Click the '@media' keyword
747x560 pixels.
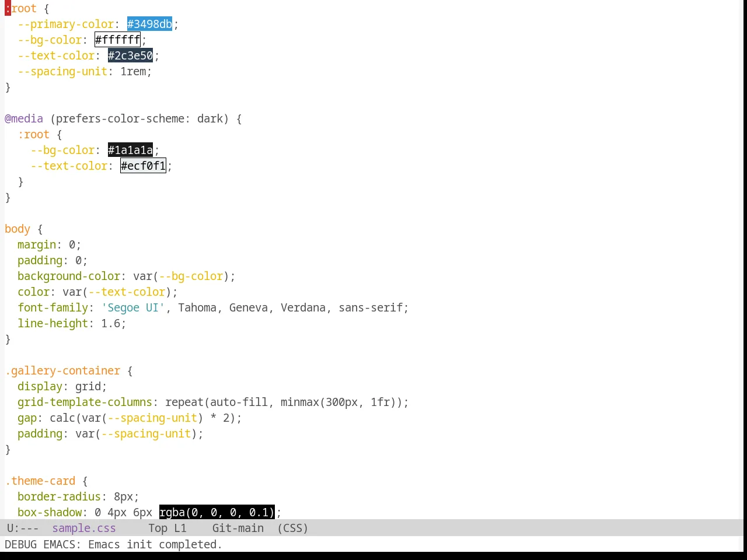pyautogui.click(x=24, y=118)
